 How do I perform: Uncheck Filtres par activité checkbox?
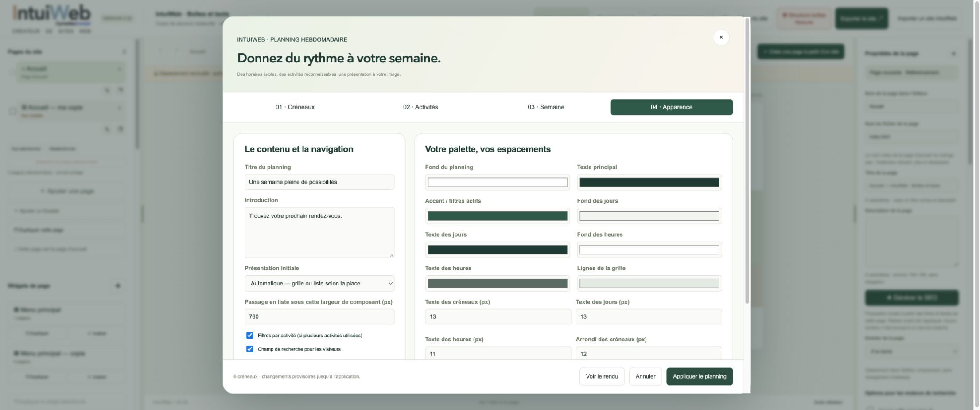(249, 336)
